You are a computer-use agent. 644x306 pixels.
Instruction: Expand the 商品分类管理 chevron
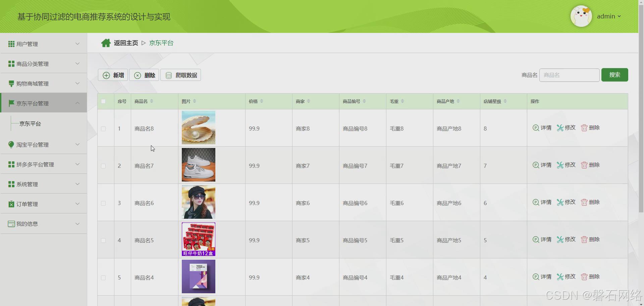pyautogui.click(x=77, y=63)
